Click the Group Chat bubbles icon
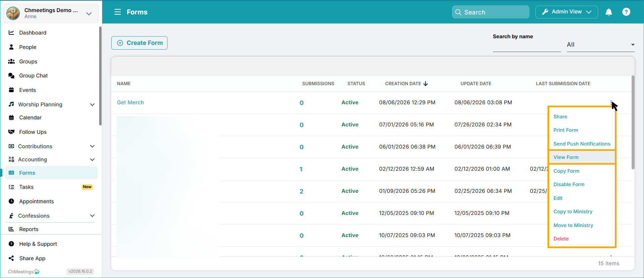The image size is (644, 278). 11,75
